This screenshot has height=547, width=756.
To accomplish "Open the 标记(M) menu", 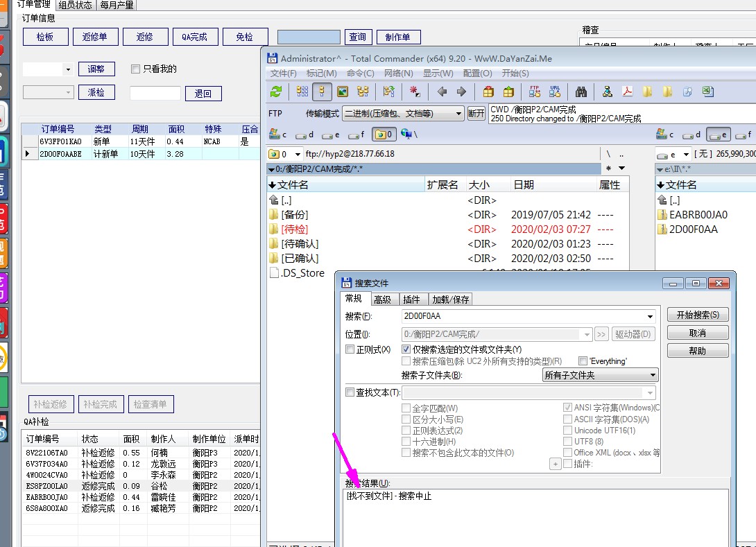I will (321, 73).
